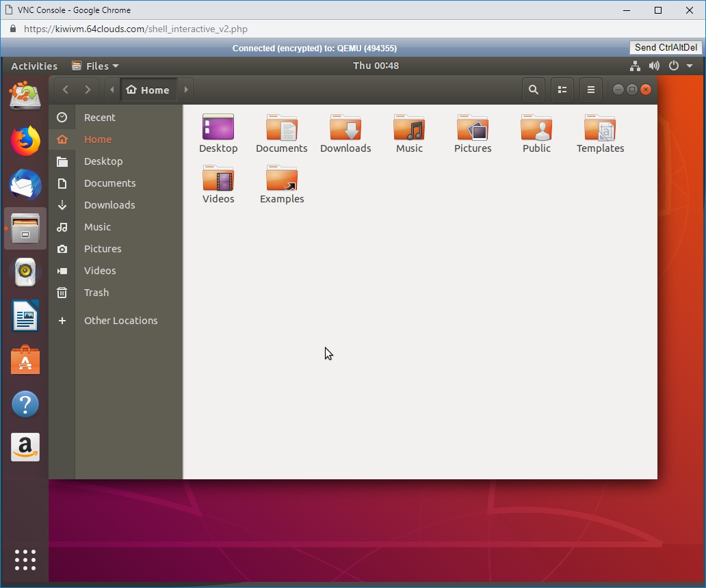Click the Home path bar button
The image size is (706, 588).
pos(148,90)
